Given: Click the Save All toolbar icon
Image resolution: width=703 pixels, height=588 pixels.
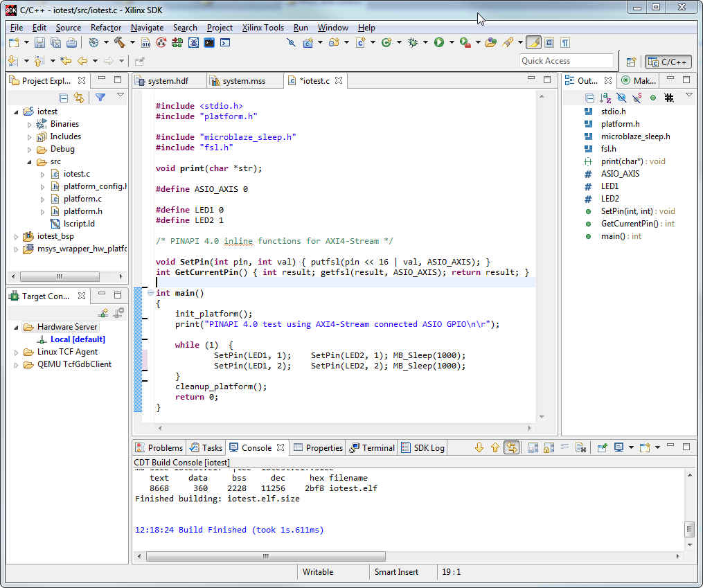Looking at the screenshot, I should pos(55,42).
